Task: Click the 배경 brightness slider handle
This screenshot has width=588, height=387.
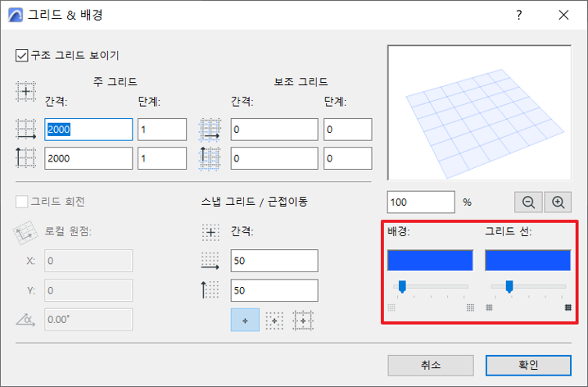Action: tap(401, 286)
